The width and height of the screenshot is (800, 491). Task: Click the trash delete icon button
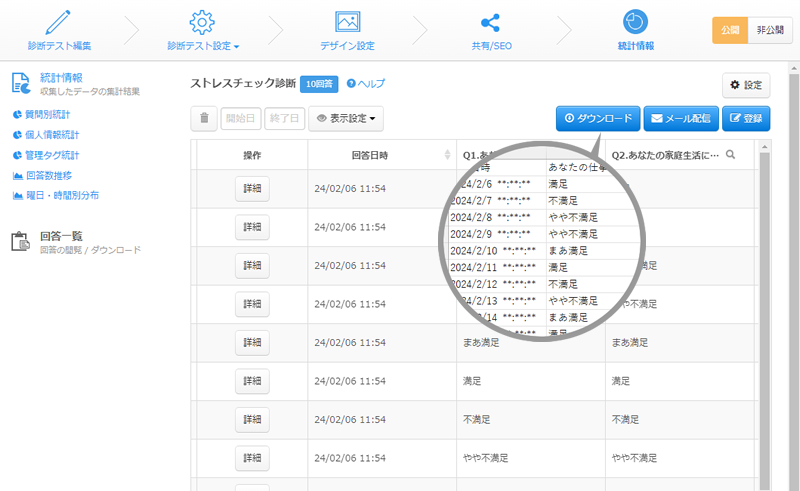tap(204, 118)
